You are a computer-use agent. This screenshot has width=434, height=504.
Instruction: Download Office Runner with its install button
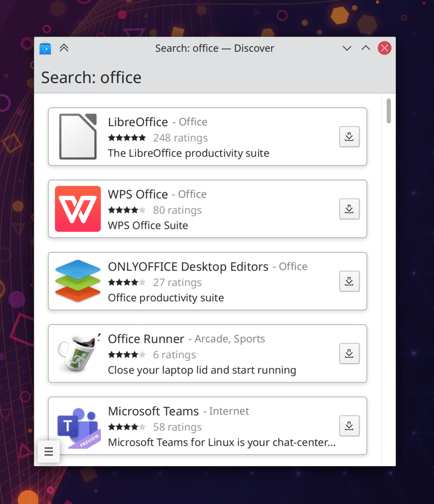point(349,353)
